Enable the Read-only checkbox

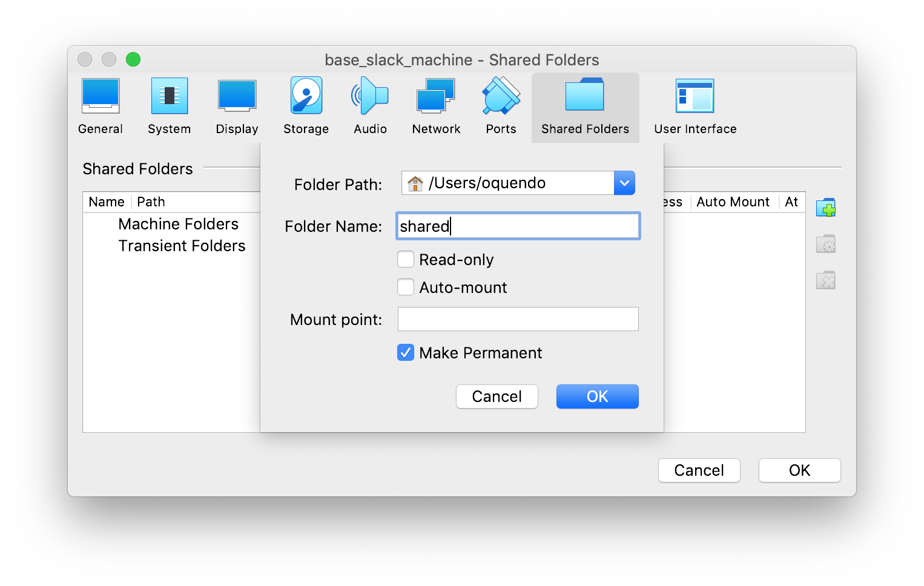click(406, 259)
